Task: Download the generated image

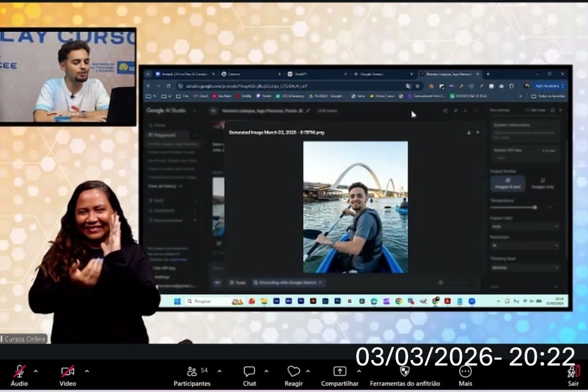Action: [x=468, y=133]
